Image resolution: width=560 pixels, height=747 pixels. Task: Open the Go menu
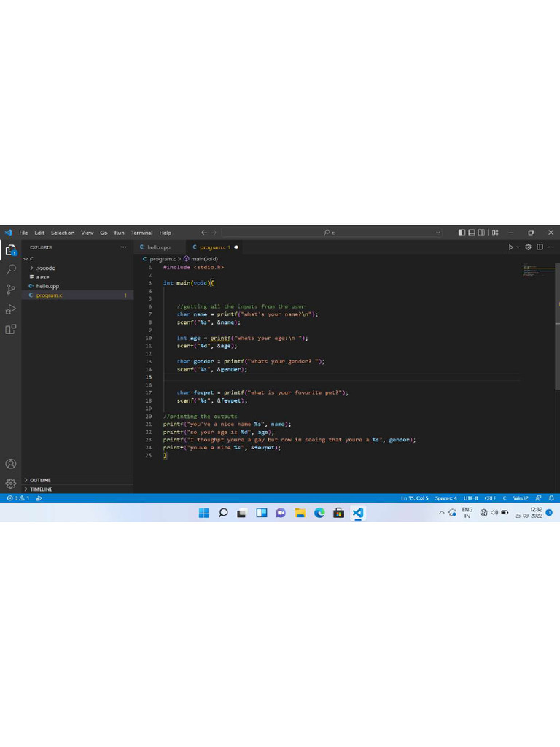104,233
